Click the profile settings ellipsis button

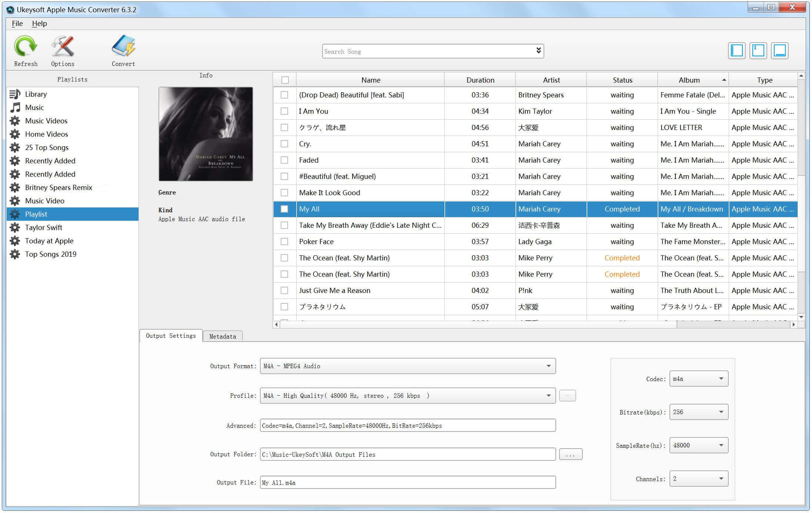pos(568,395)
